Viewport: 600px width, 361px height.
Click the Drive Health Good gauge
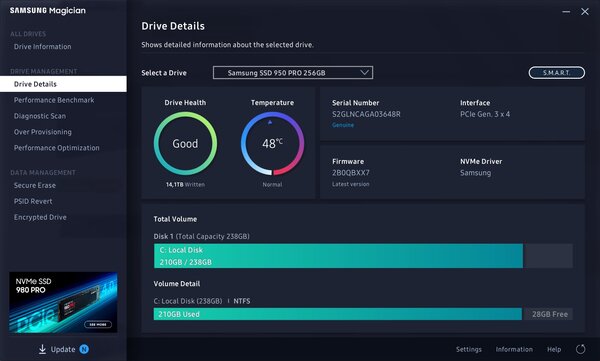185,144
